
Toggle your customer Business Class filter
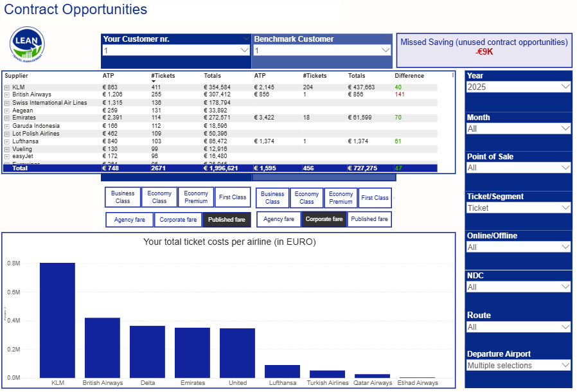(123, 197)
